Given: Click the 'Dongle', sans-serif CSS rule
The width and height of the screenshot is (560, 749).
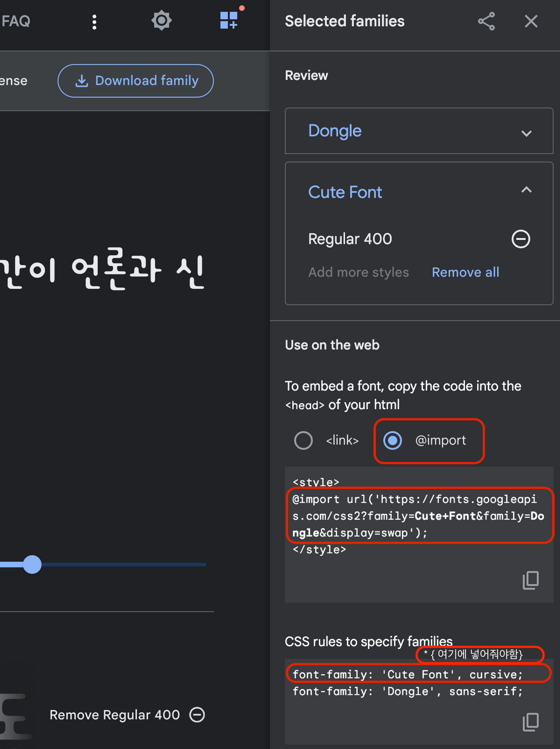Looking at the screenshot, I should click(407, 691).
